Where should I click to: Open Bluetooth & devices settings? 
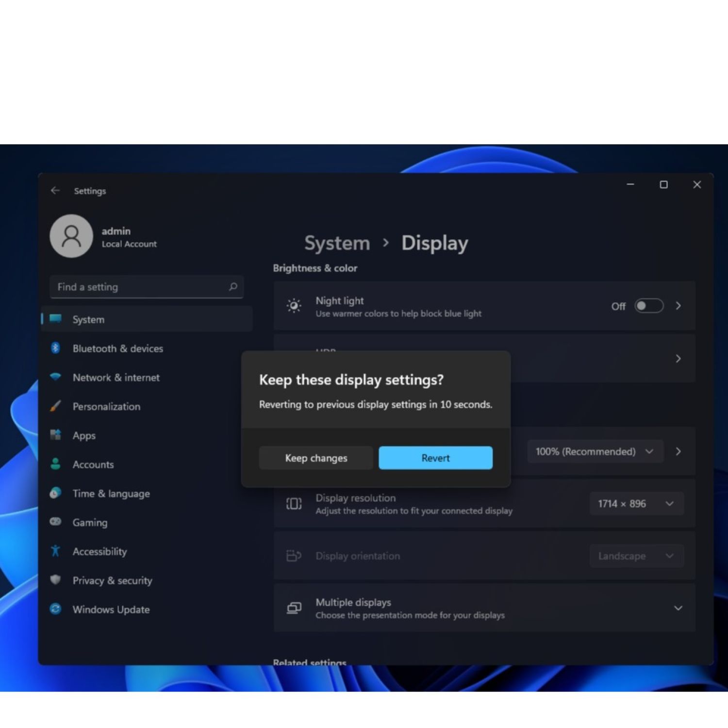coord(117,348)
